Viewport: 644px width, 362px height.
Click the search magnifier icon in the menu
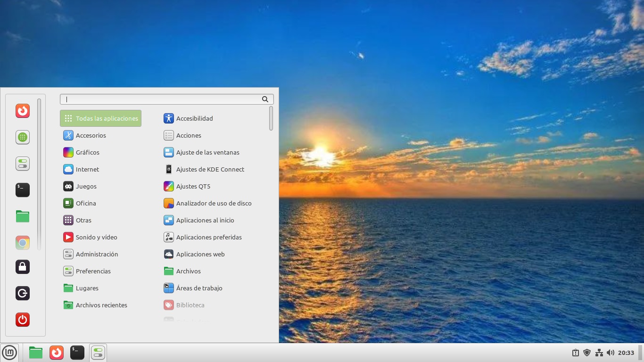[x=265, y=99]
